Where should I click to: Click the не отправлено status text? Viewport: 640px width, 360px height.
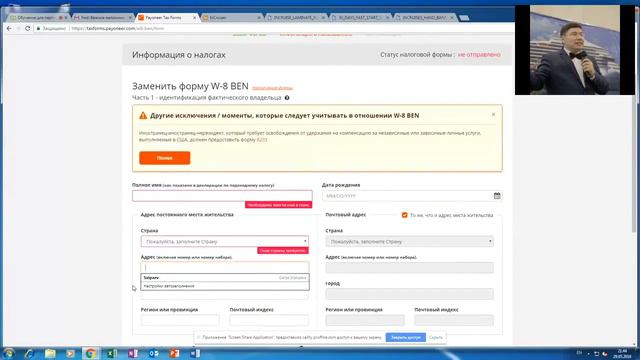coord(479,55)
